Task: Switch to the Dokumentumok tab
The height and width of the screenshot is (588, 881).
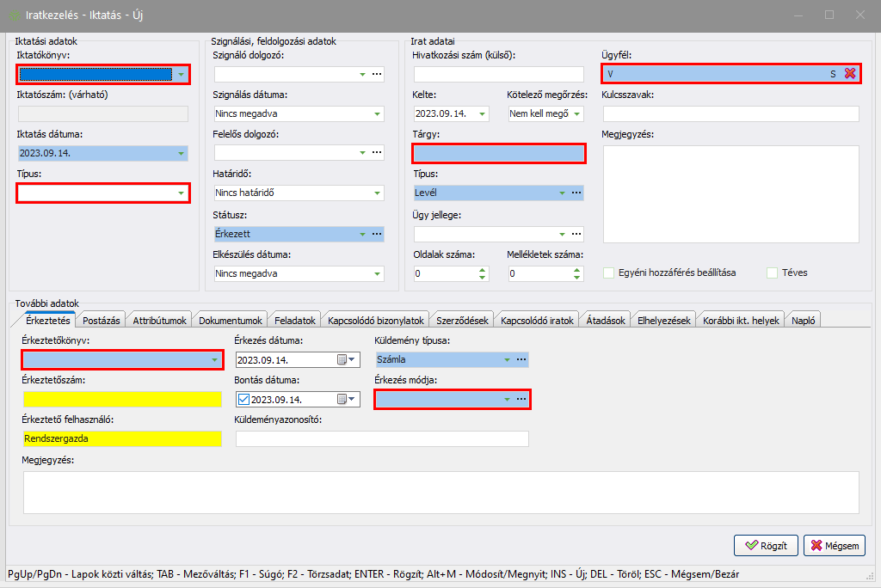Action: click(230, 320)
